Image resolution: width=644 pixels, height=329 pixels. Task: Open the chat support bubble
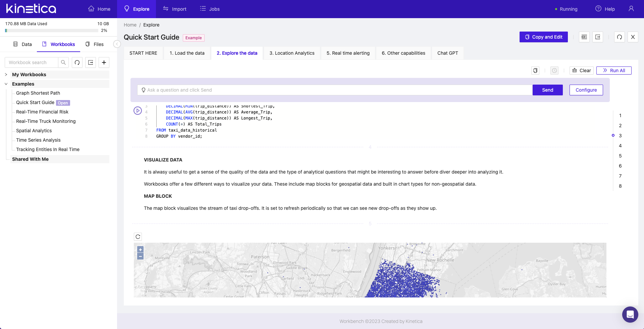(630, 315)
